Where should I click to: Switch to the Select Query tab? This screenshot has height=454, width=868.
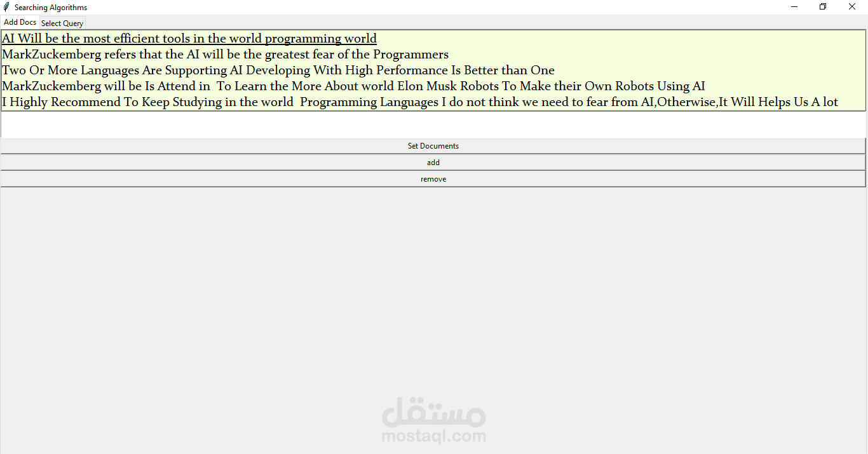point(62,23)
